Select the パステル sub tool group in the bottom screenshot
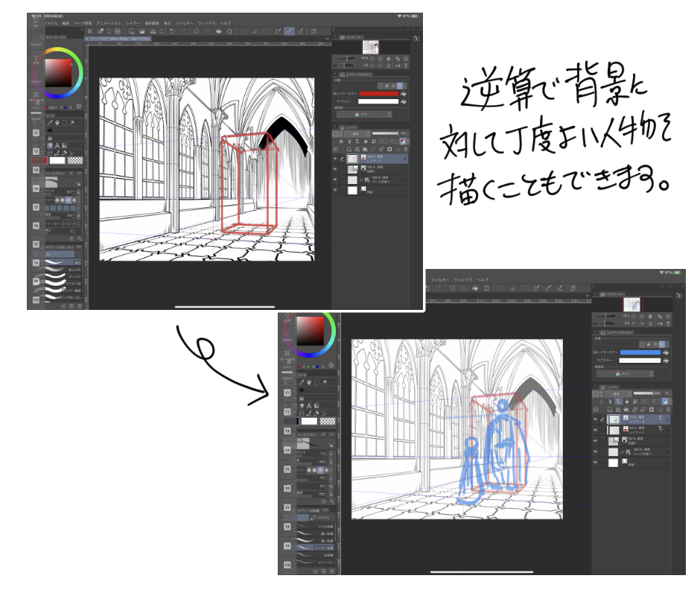 pyautogui.click(x=322, y=517)
